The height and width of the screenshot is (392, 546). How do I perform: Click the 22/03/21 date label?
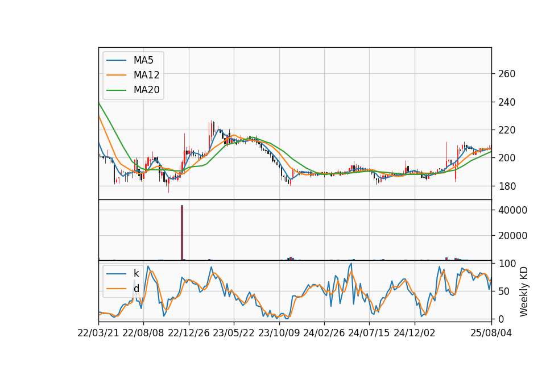(98, 333)
